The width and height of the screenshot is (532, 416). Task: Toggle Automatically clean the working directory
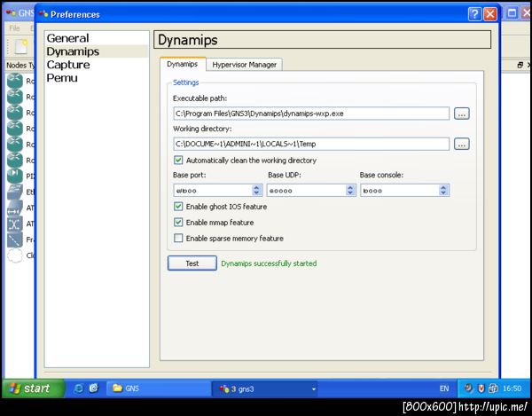178,161
